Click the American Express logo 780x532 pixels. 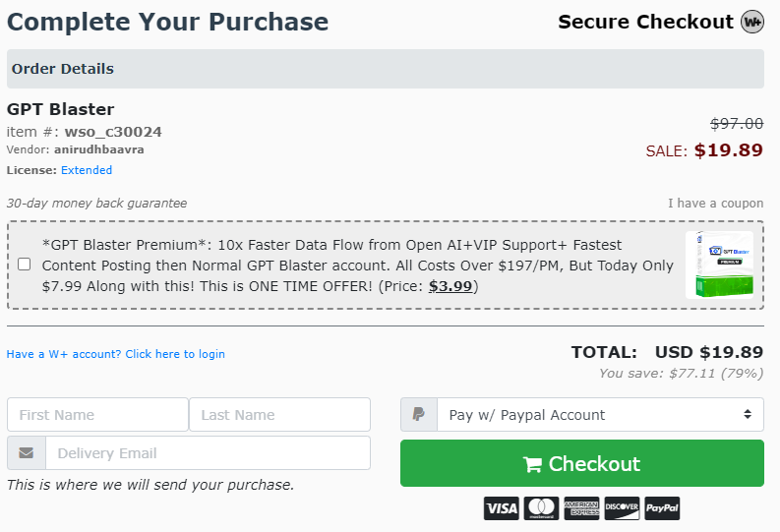(x=581, y=508)
